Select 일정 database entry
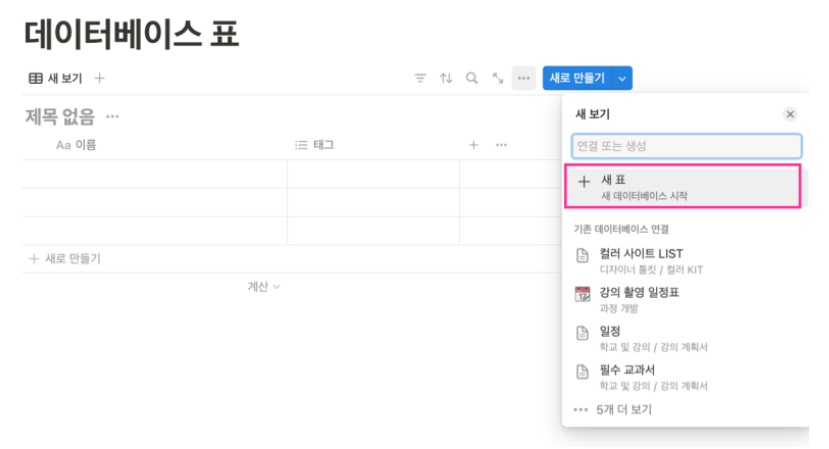 (685, 338)
